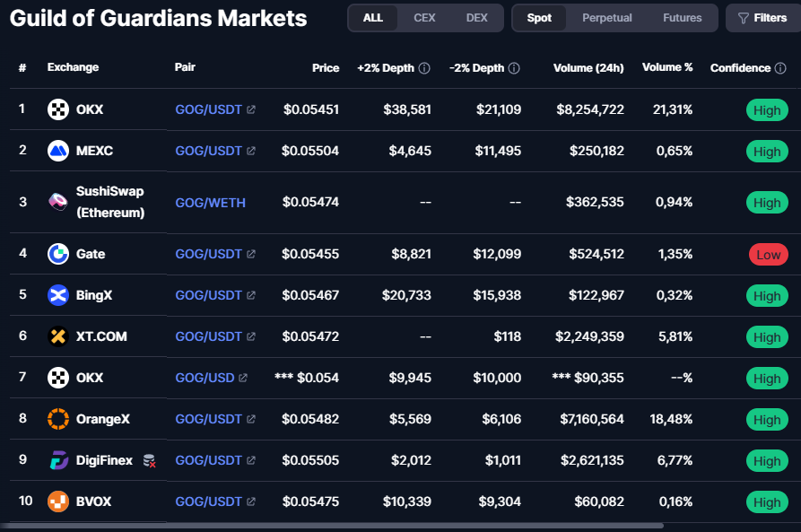The height and width of the screenshot is (532, 801).
Task: Sort by the Volume (24h) column header
Action: (x=588, y=68)
